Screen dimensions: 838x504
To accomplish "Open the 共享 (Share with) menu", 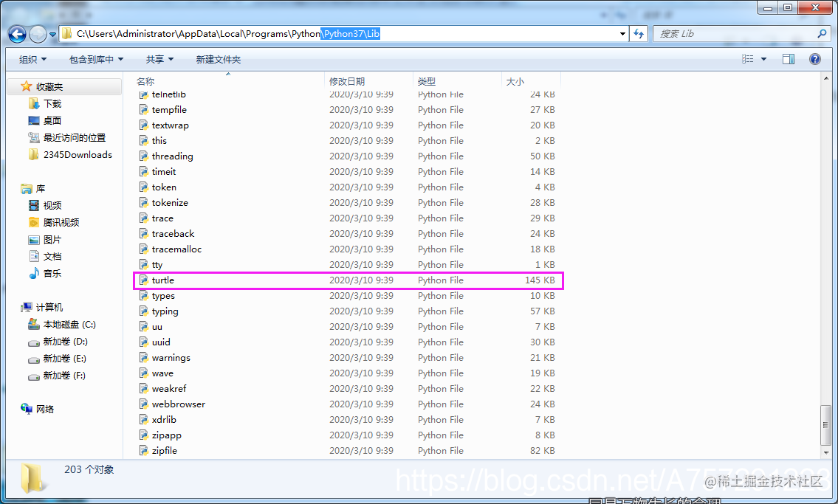I will click(x=154, y=59).
